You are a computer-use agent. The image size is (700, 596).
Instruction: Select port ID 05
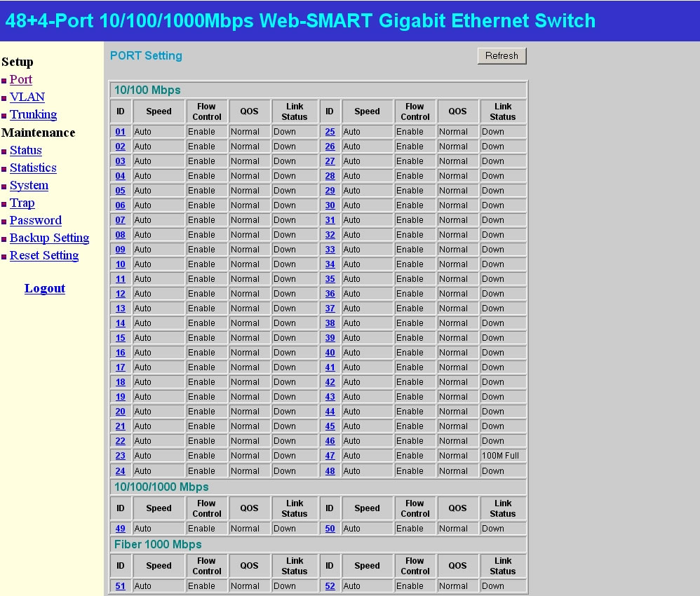121,191
